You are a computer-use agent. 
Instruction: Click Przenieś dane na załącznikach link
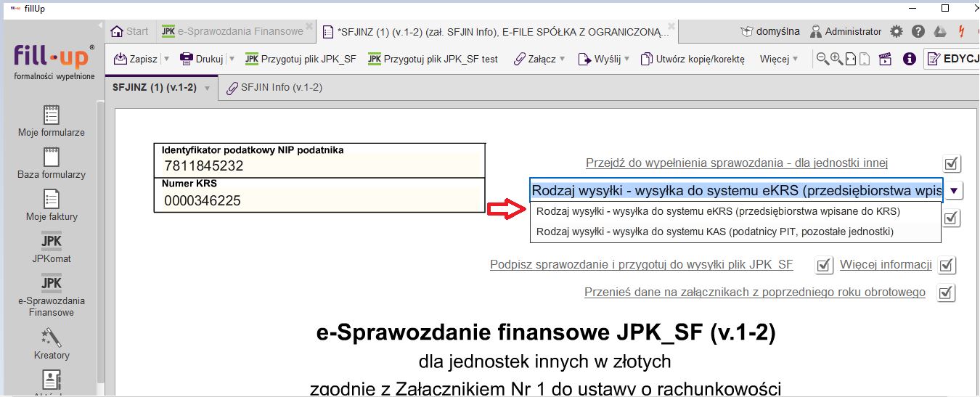755,292
